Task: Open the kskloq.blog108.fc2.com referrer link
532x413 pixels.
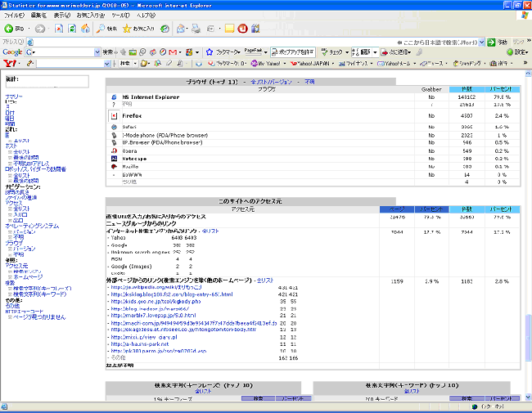Action: (172, 294)
